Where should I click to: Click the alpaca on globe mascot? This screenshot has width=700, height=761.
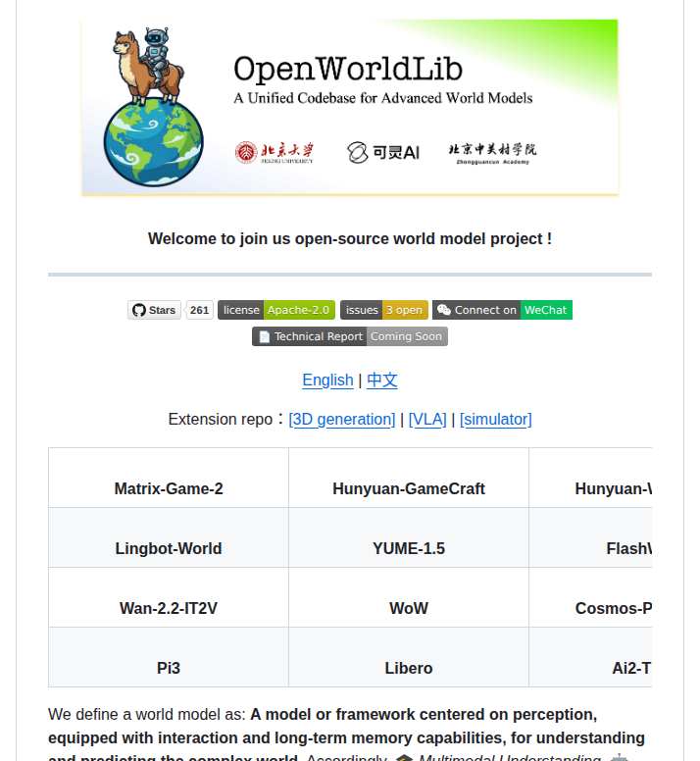[153, 107]
